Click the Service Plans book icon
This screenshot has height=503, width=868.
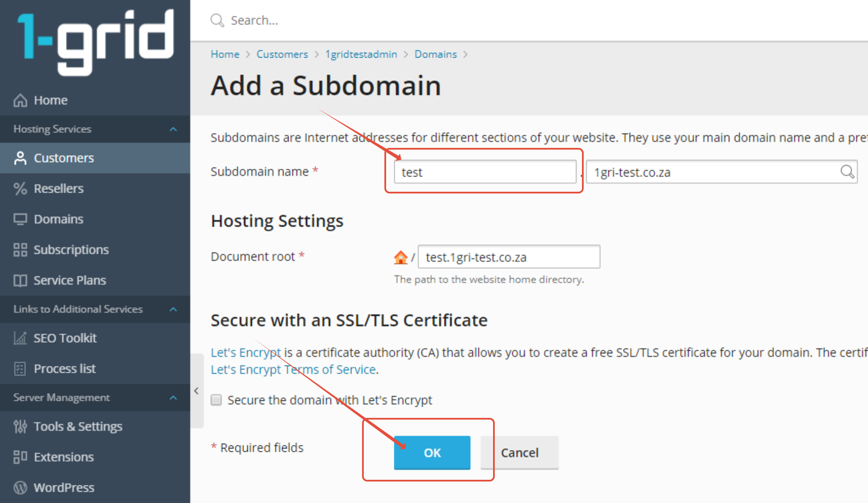click(20, 280)
